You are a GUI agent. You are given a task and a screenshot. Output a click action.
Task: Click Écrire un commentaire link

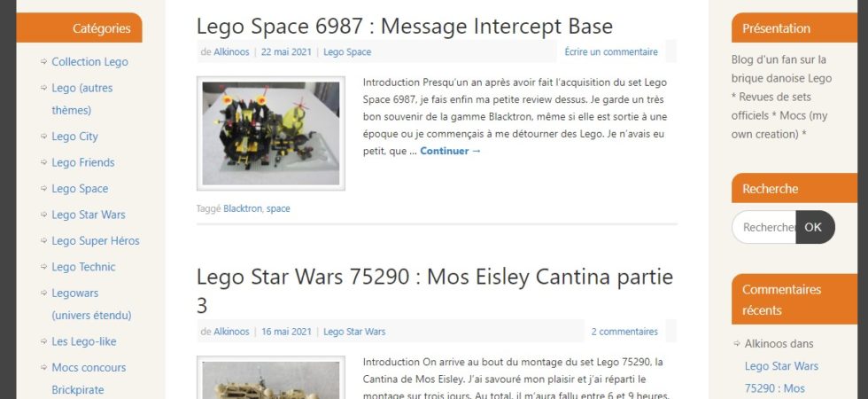point(611,51)
